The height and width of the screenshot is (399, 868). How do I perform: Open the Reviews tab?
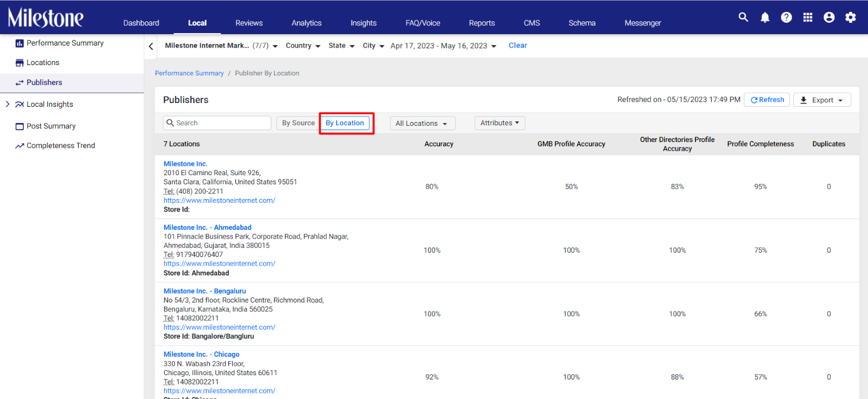pos(249,23)
